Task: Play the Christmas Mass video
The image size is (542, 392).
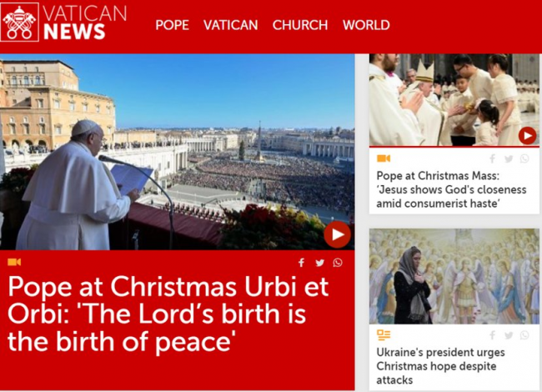Action: [527, 136]
